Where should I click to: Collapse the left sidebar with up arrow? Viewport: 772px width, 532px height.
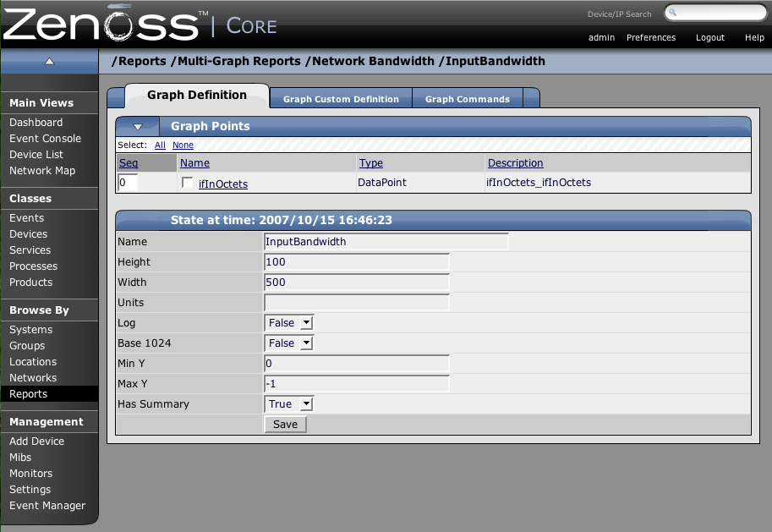(49, 61)
